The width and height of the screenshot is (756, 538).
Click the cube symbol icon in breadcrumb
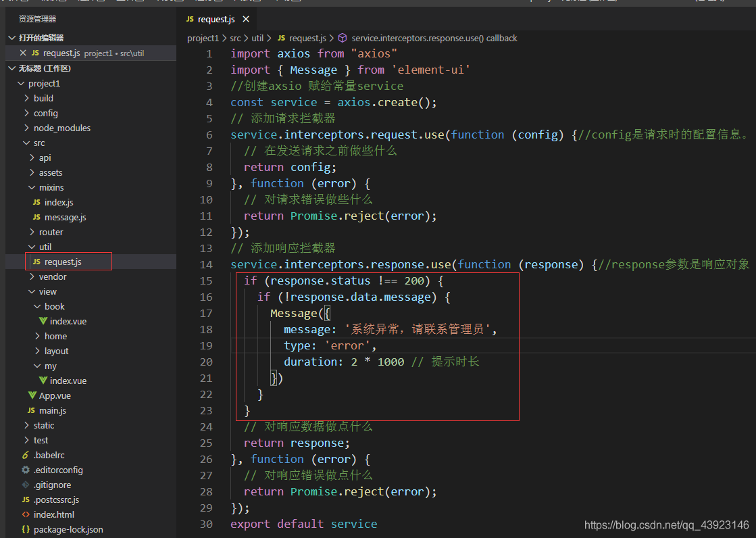(x=343, y=38)
